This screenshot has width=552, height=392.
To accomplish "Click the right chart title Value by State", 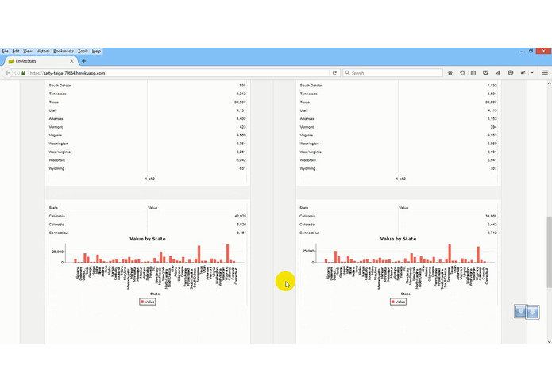I will pyautogui.click(x=398, y=239).
